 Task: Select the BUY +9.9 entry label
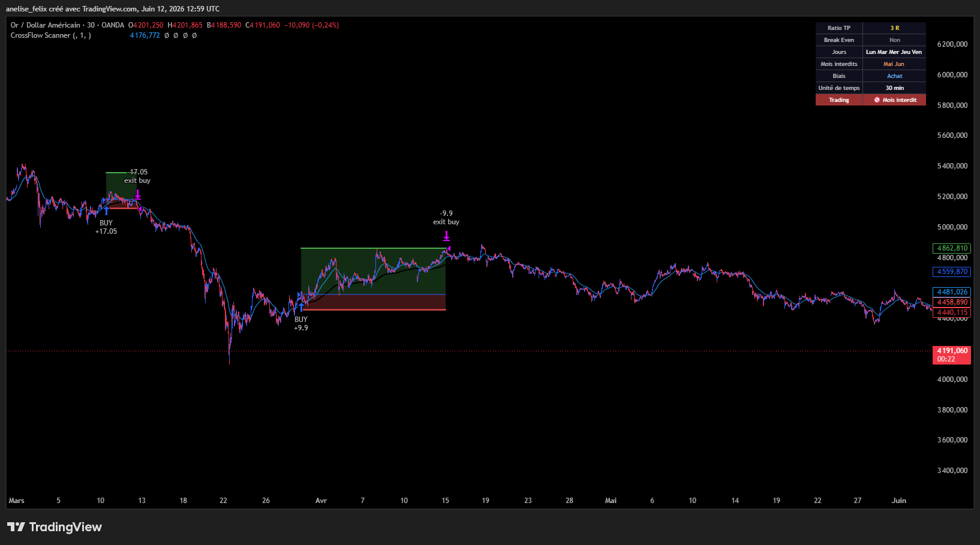[x=301, y=324]
